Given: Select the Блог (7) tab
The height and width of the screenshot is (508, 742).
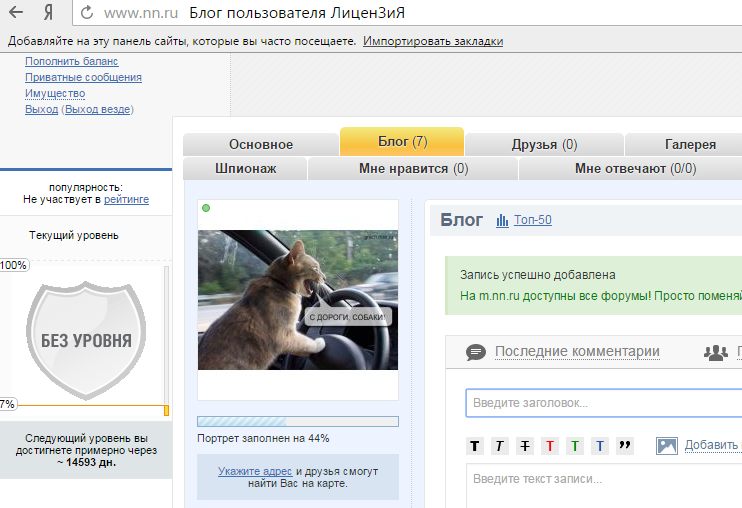Looking at the screenshot, I should [402, 141].
